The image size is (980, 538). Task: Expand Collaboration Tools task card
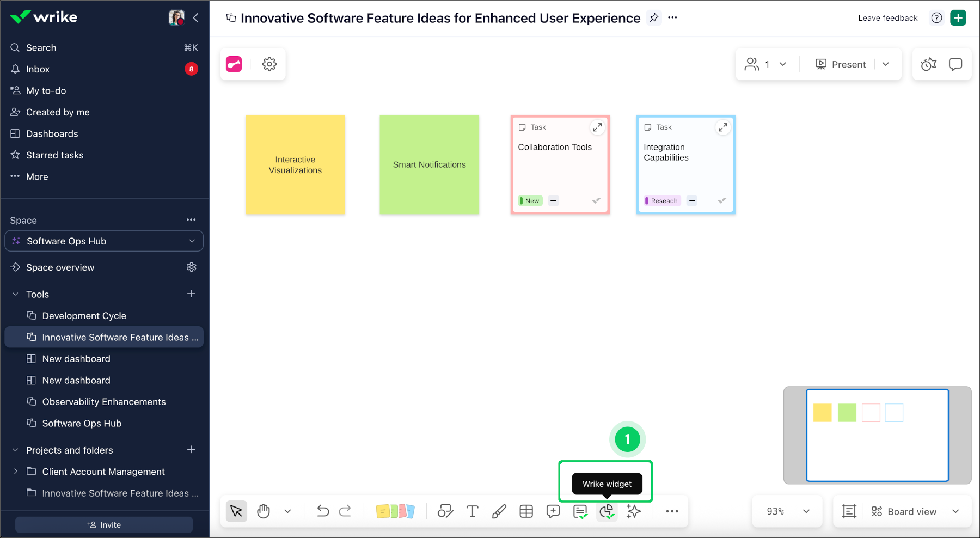(597, 127)
